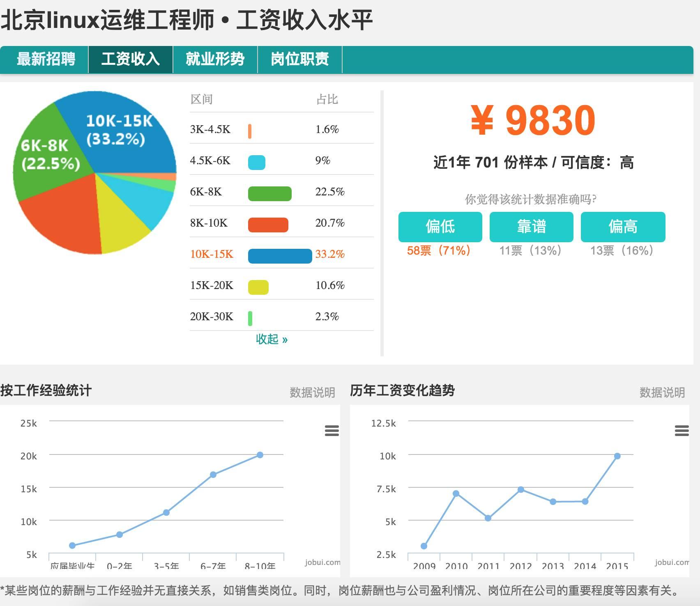Open 数据说明 for yearly salary trend

[662, 392]
